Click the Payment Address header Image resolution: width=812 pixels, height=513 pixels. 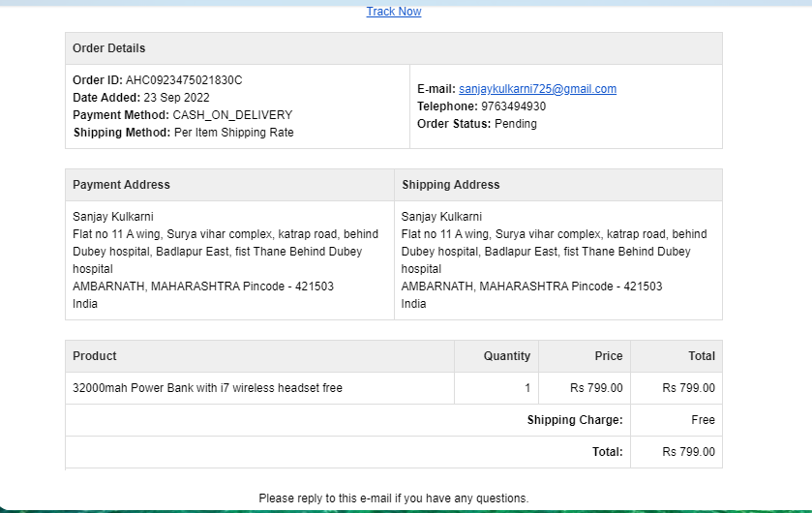pos(121,185)
